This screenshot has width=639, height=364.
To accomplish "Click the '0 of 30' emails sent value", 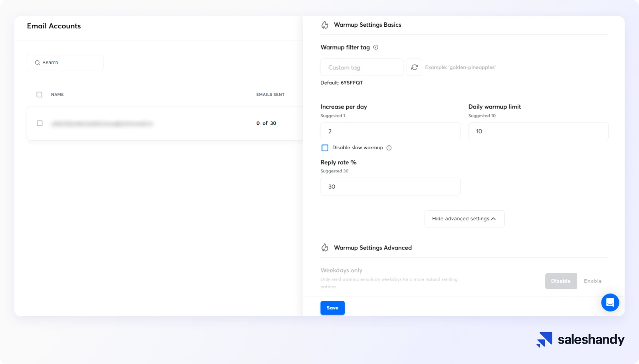I will tap(266, 123).
